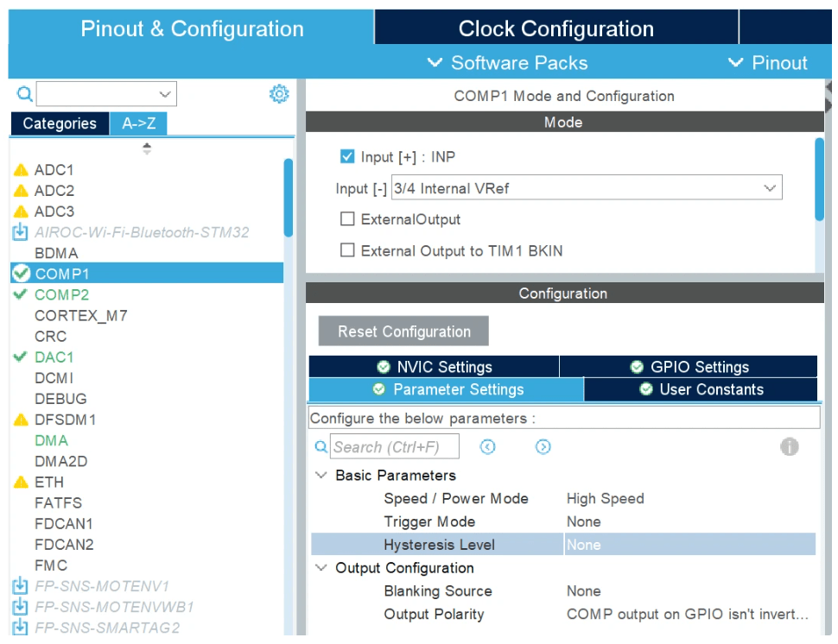Enable External Output to TIM1 BKIN

click(347, 250)
